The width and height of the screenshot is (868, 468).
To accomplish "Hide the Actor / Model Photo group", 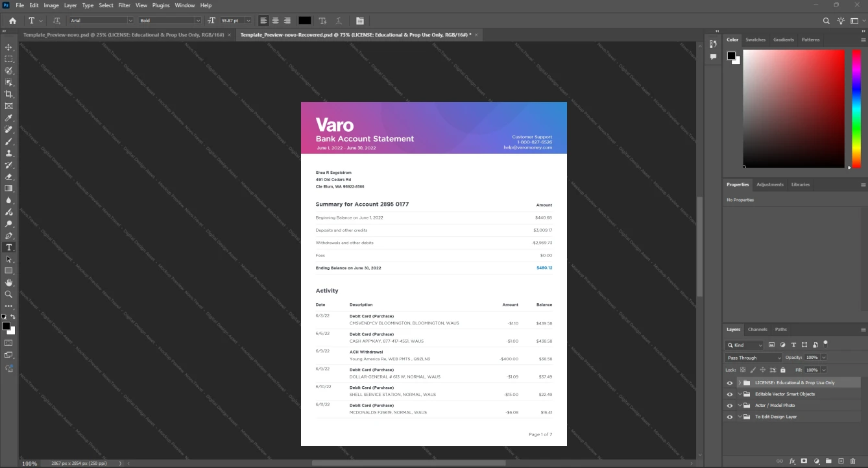I will click(730, 406).
